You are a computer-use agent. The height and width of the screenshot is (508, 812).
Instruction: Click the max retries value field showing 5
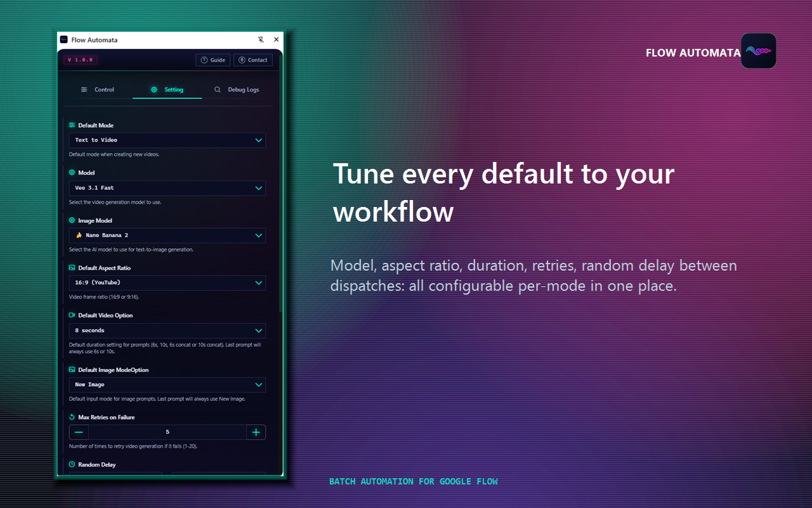click(167, 432)
